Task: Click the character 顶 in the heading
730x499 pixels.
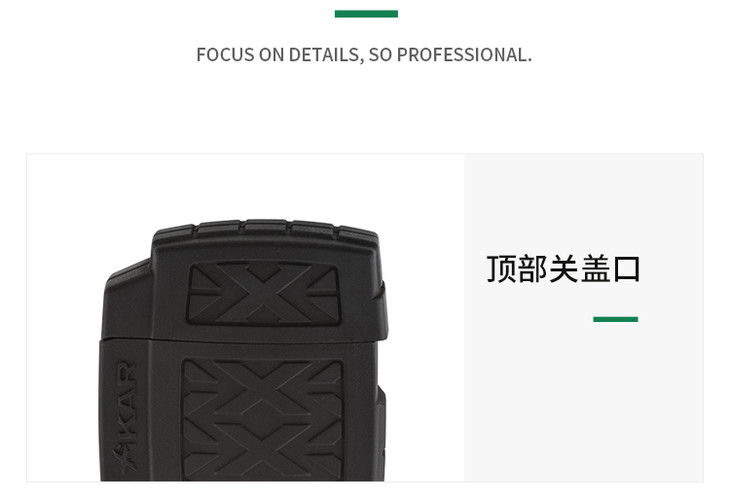Action: click(x=501, y=269)
